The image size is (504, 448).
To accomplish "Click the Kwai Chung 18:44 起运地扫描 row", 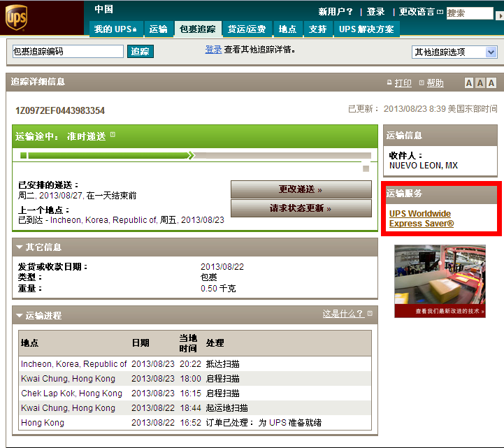I will coord(195,408).
